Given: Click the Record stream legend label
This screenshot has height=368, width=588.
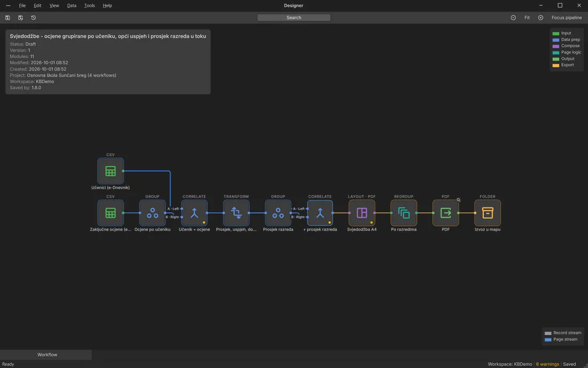Looking at the screenshot, I should pos(567,333).
